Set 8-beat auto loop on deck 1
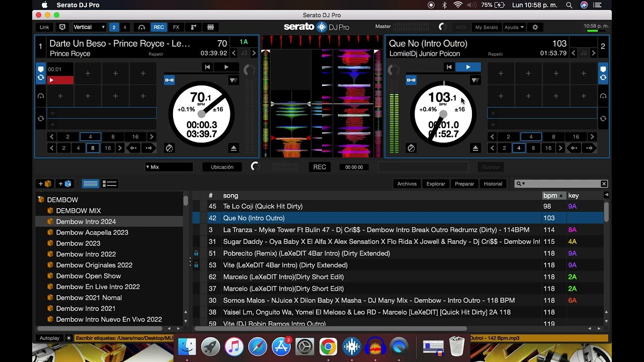 pyautogui.click(x=113, y=137)
